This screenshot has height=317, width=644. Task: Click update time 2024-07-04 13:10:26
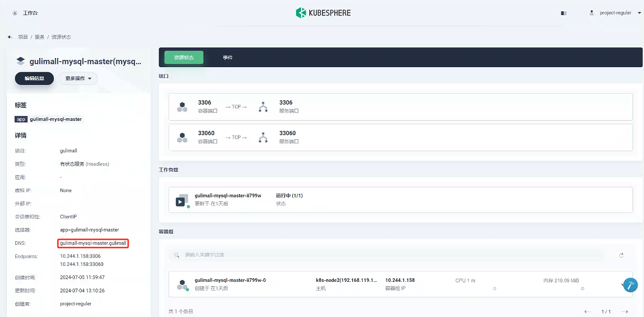point(82,291)
